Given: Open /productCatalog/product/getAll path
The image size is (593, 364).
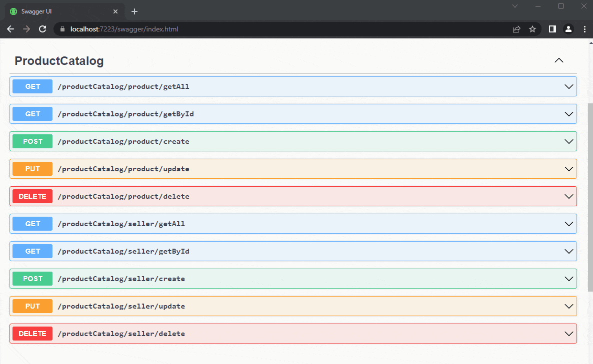Looking at the screenshot, I should click(x=123, y=86).
